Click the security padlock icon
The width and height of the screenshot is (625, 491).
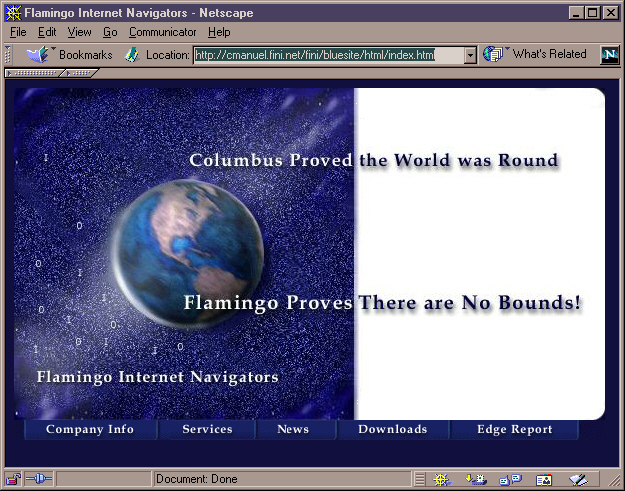[14, 479]
